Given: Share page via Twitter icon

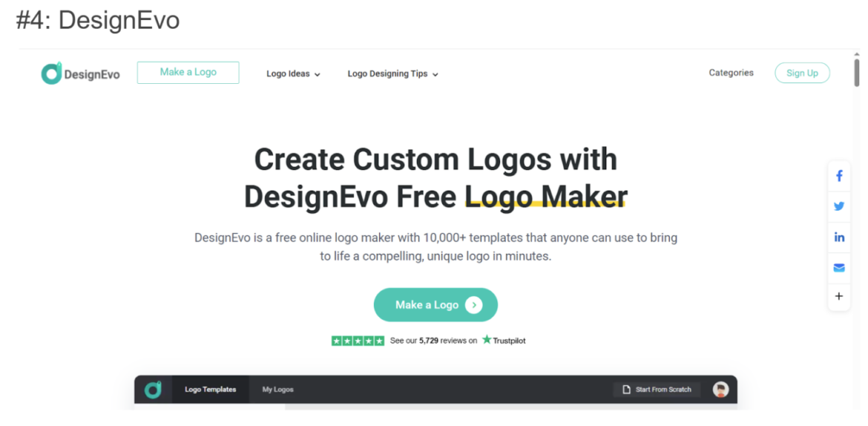Looking at the screenshot, I should 839,206.
